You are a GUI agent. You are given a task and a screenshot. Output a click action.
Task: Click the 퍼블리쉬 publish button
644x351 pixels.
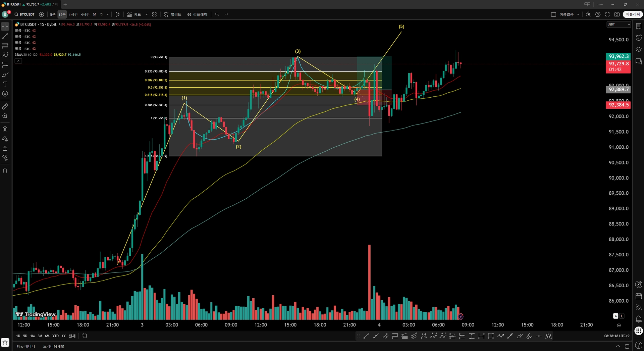(633, 14)
